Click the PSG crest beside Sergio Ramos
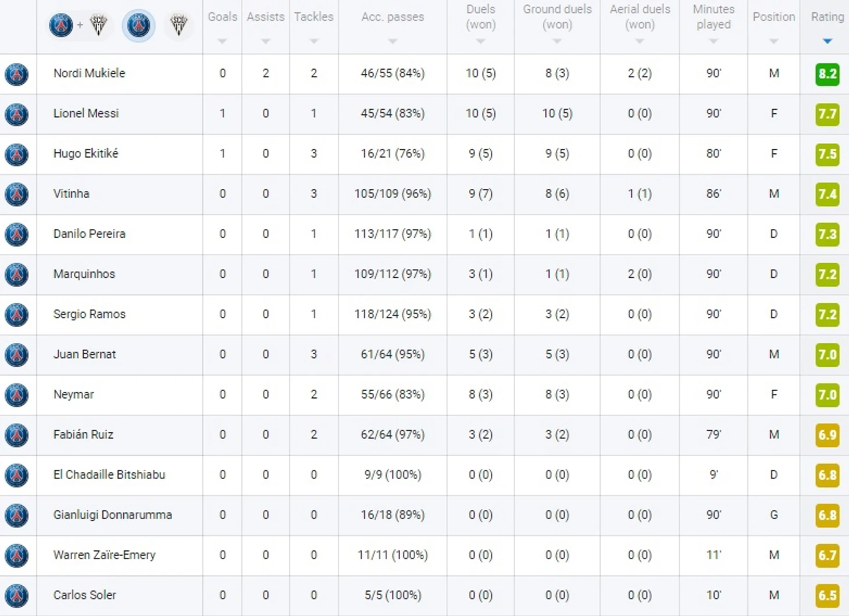The image size is (849, 616). pos(17,314)
